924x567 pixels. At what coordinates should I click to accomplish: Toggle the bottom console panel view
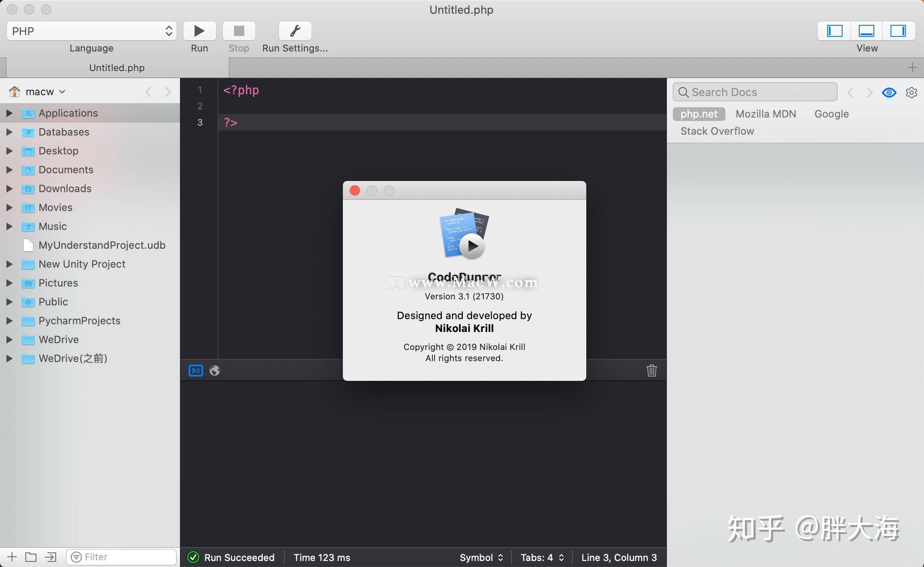866,31
